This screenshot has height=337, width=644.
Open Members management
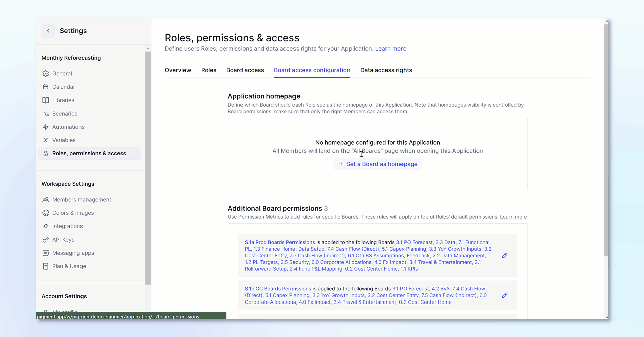[90, 200]
